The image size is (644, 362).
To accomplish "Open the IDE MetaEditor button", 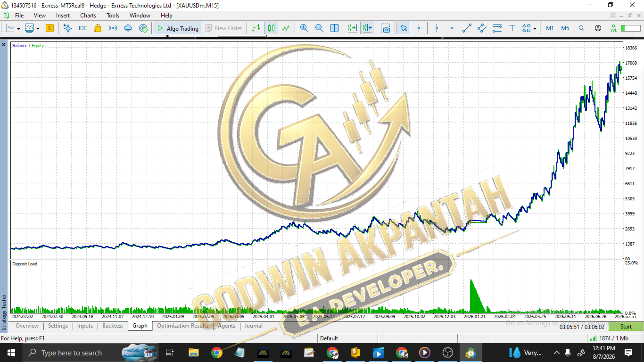I will tap(83, 28).
